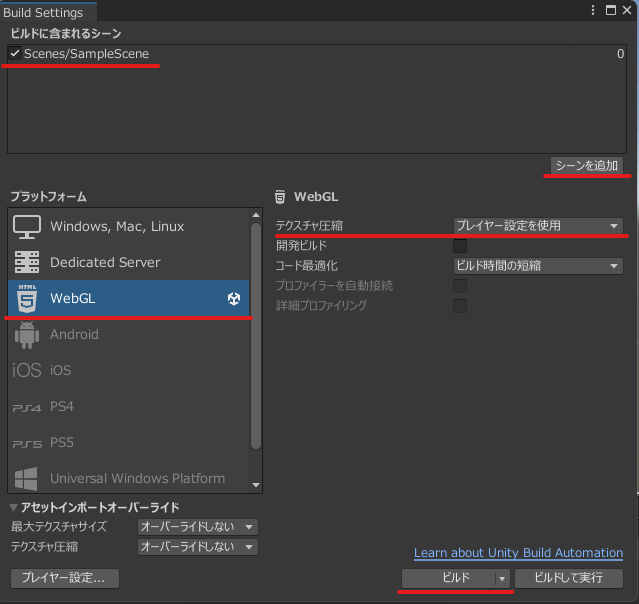Select the PS5 logo icon

point(27,444)
